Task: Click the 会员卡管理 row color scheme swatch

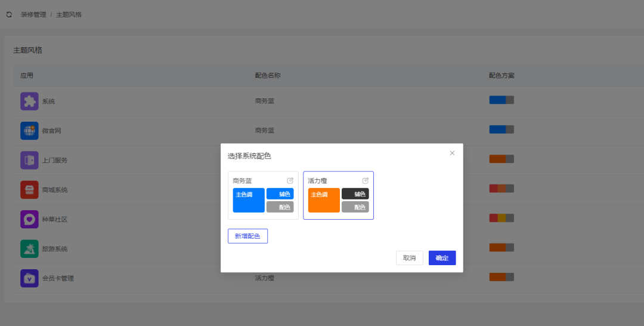Action: (501, 277)
